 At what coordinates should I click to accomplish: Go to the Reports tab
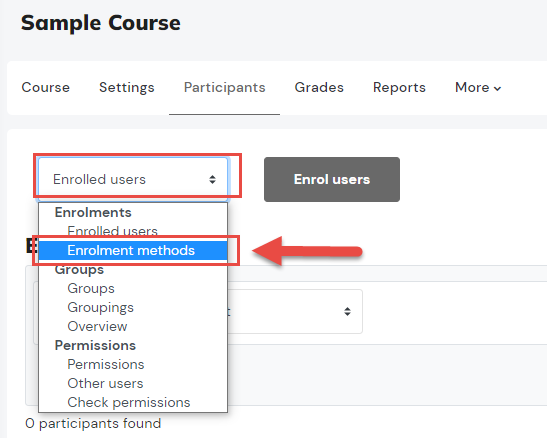pos(399,88)
